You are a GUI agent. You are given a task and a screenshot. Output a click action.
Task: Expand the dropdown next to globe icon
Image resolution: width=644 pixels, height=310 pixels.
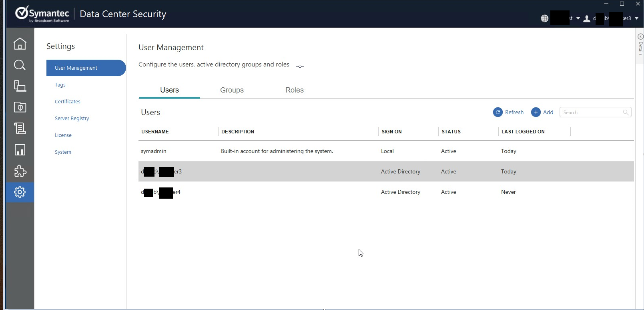578,18
